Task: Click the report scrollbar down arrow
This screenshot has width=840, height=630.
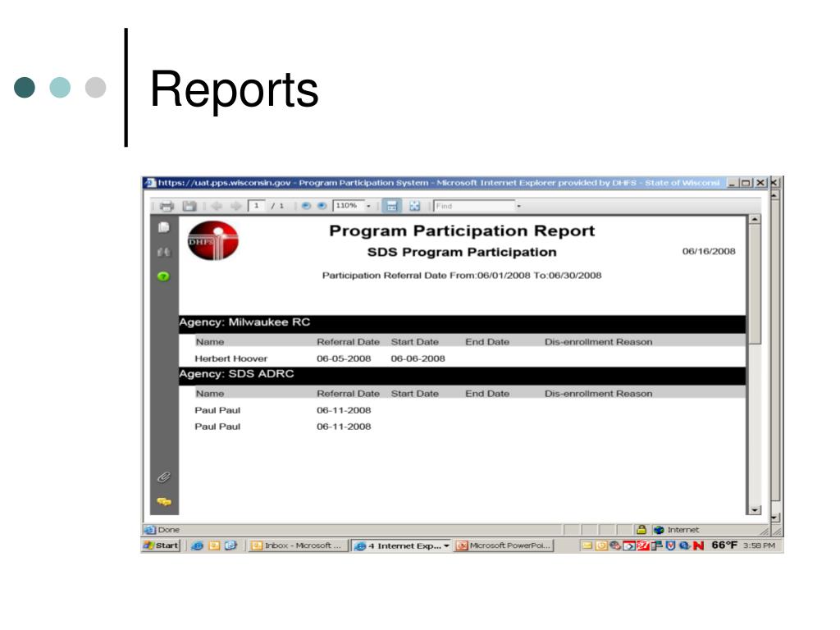Action: click(x=755, y=510)
